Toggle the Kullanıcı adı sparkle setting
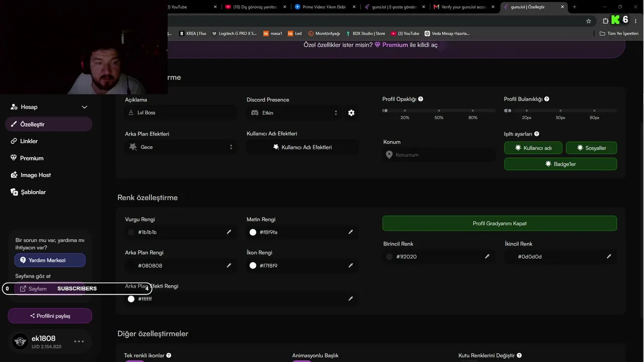644x362 pixels. (533, 148)
